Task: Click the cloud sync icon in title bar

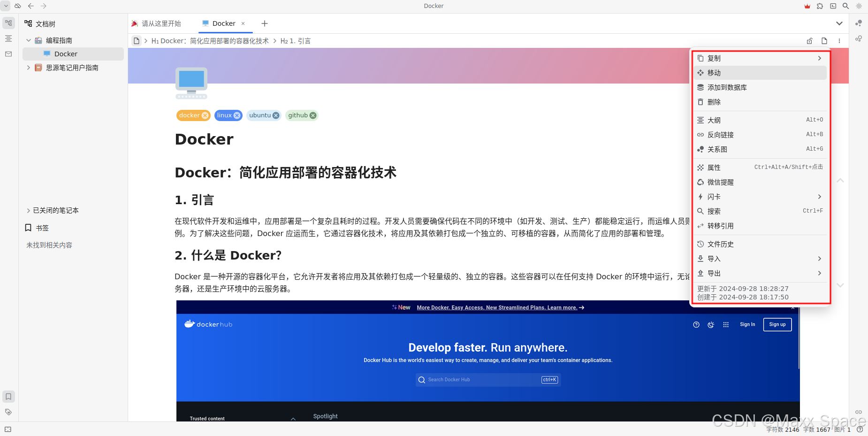Action: pos(18,6)
